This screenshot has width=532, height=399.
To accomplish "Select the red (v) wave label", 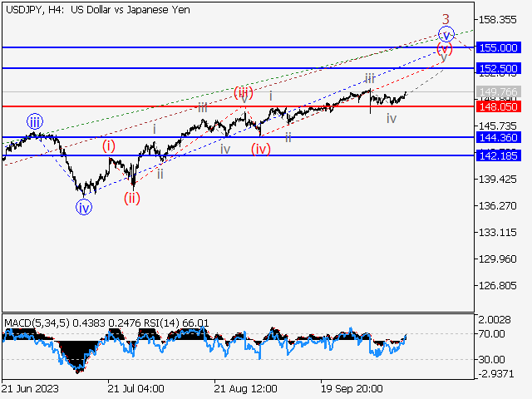I will tap(445, 49).
